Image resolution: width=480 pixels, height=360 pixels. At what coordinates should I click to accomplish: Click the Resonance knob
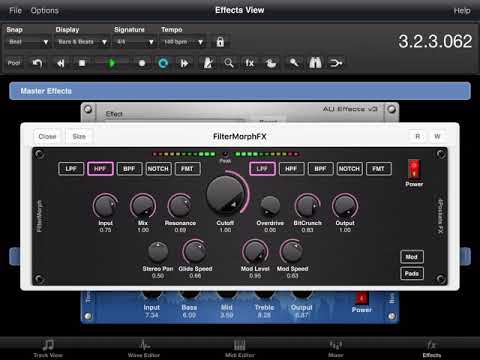pyautogui.click(x=180, y=206)
